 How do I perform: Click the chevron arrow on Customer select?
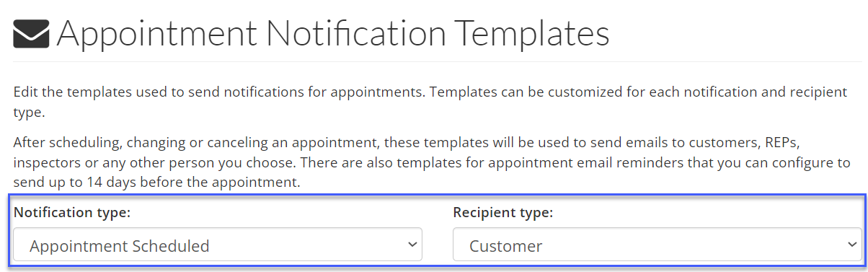(x=851, y=245)
